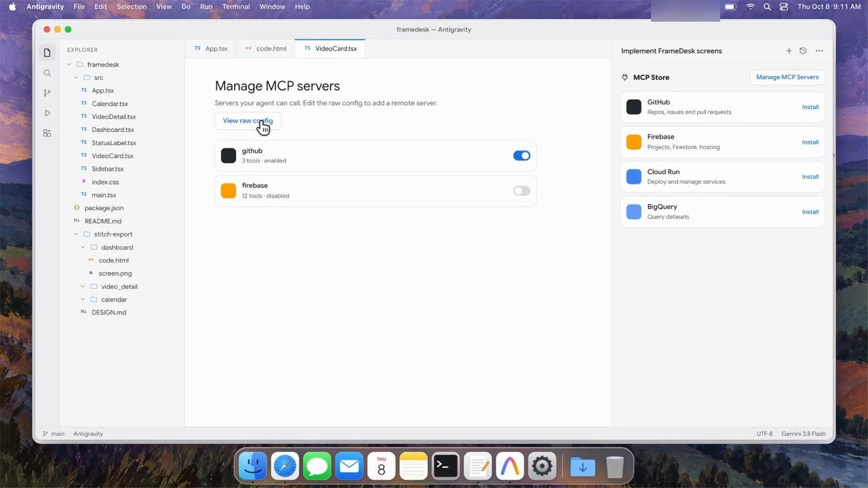The height and width of the screenshot is (488, 868).
Task: Open DESIGN.md in the explorer
Action: point(109,312)
